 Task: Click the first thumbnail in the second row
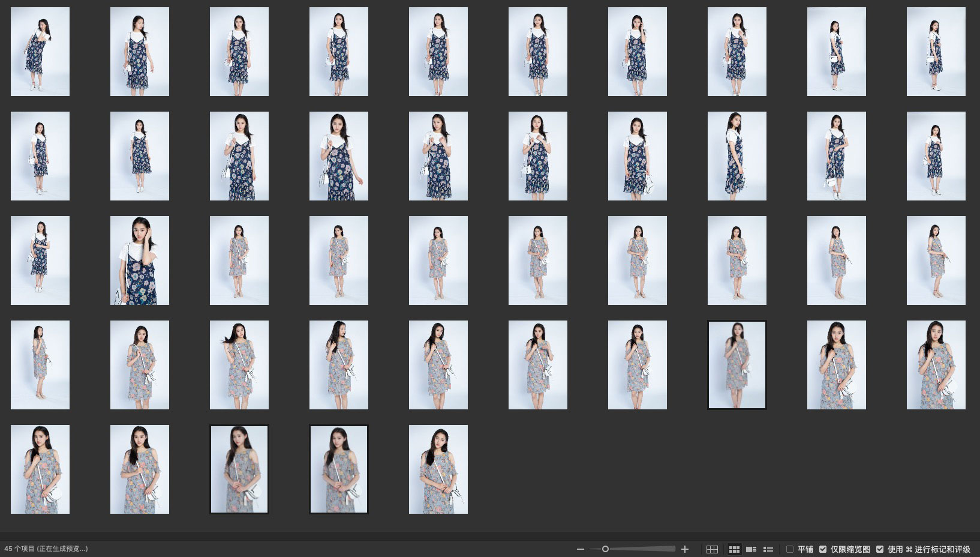pyautogui.click(x=40, y=156)
